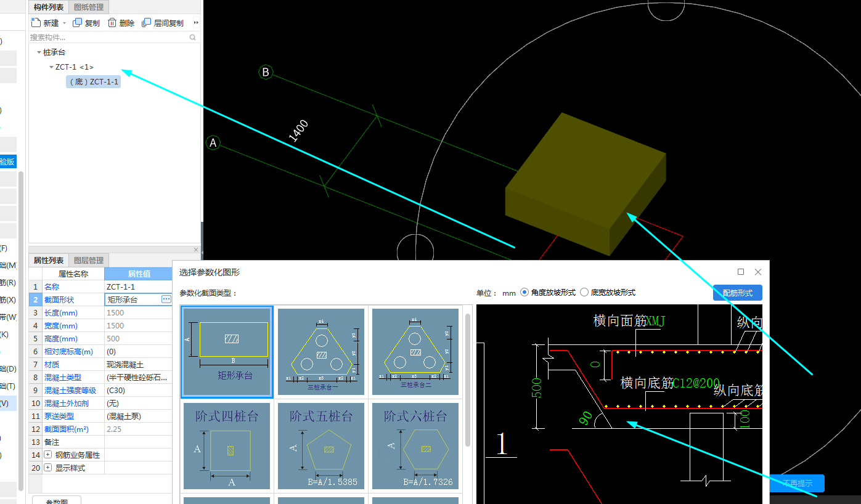Close the property panel with X
Viewport: 861px width, 504px height.
click(196, 250)
